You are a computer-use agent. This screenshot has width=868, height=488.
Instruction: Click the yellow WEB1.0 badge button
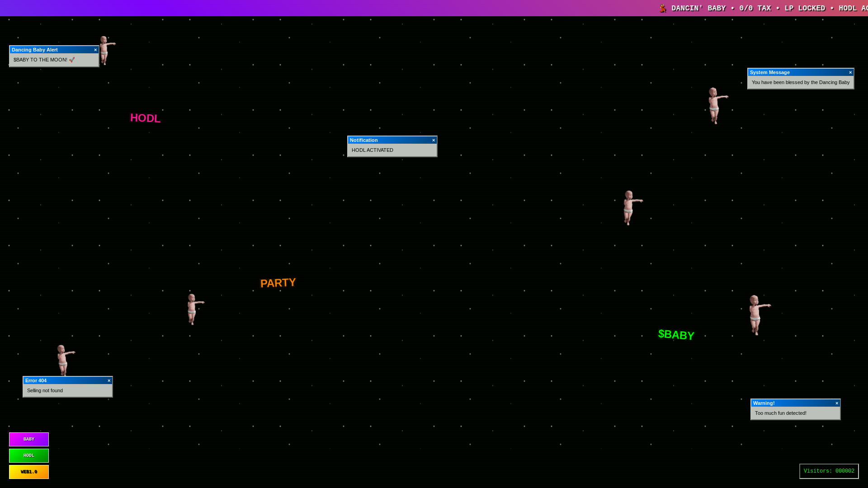click(x=29, y=472)
